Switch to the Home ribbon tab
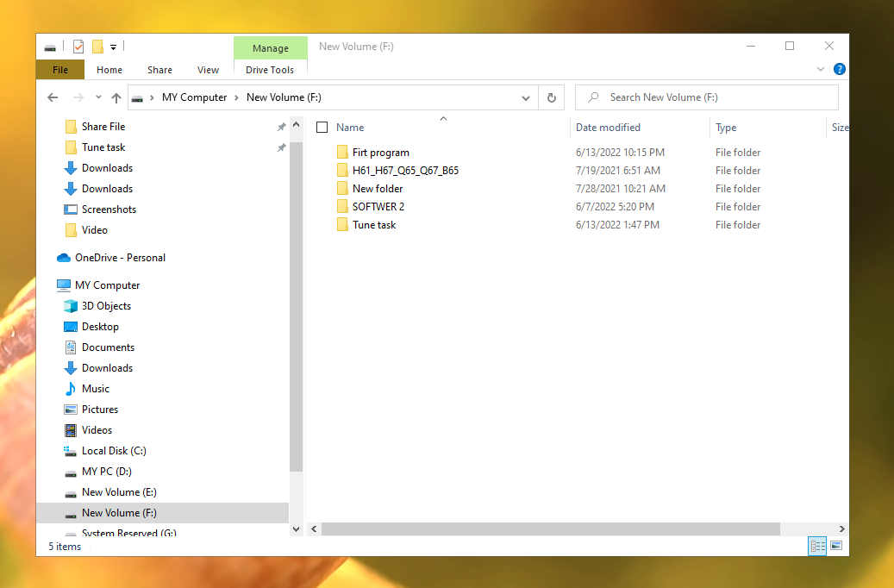Screen dimensions: 894x588 [109, 70]
